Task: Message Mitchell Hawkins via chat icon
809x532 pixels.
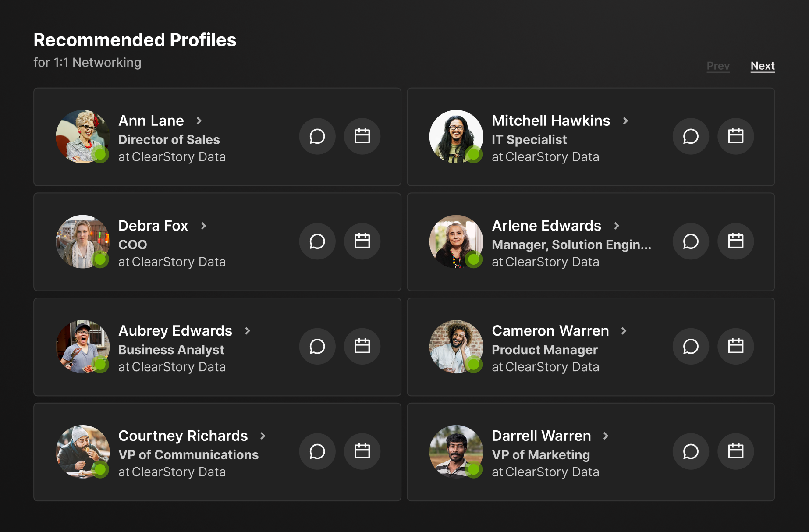Action: coord(691,136)
